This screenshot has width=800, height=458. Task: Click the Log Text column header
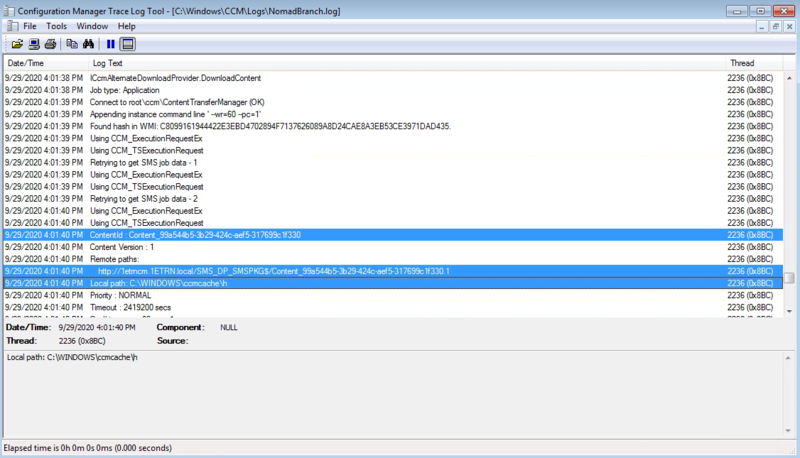[400, 63]
